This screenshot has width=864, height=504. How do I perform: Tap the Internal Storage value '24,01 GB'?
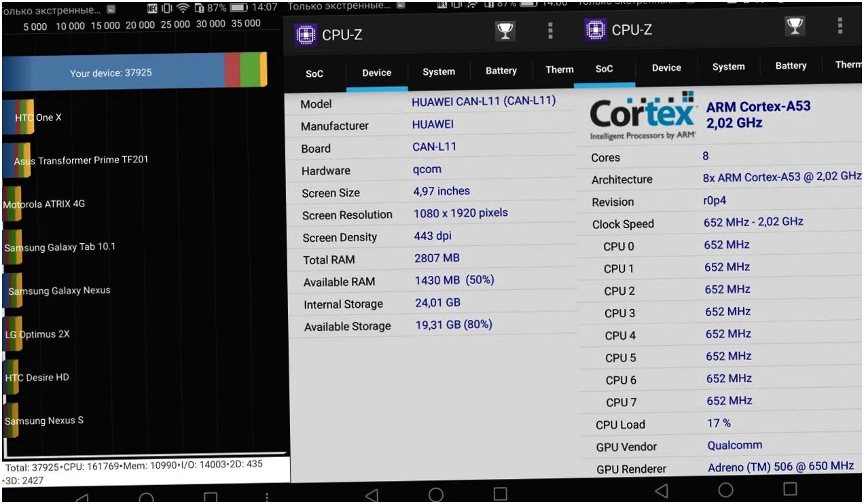(x=437, y=302)
